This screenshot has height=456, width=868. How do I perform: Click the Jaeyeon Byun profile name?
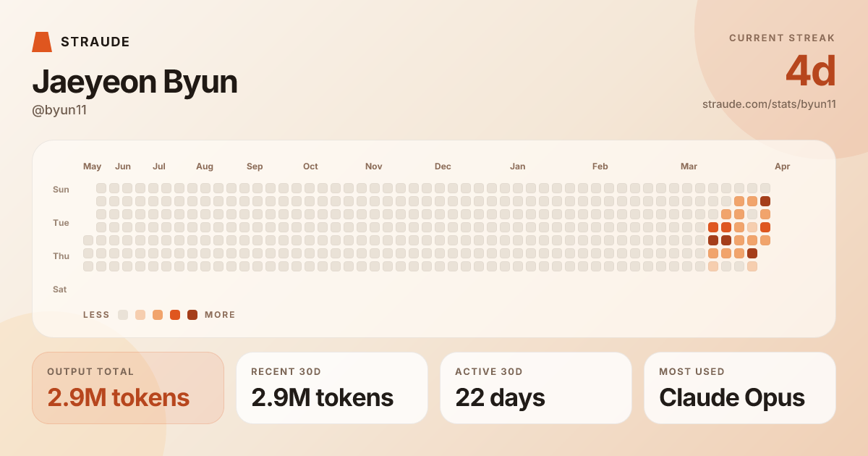[135, 83]
